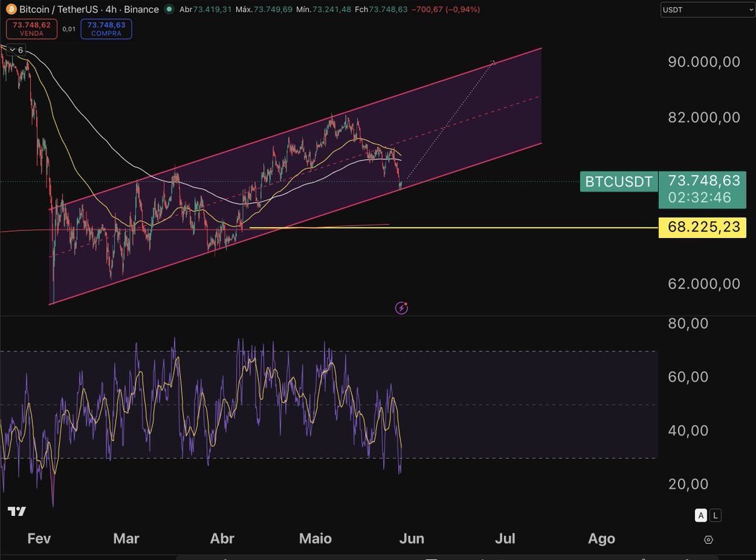Click the change value −700,67 (−0,94%)
The width and height of the screenshot is (756, 560).
(447, 9)
